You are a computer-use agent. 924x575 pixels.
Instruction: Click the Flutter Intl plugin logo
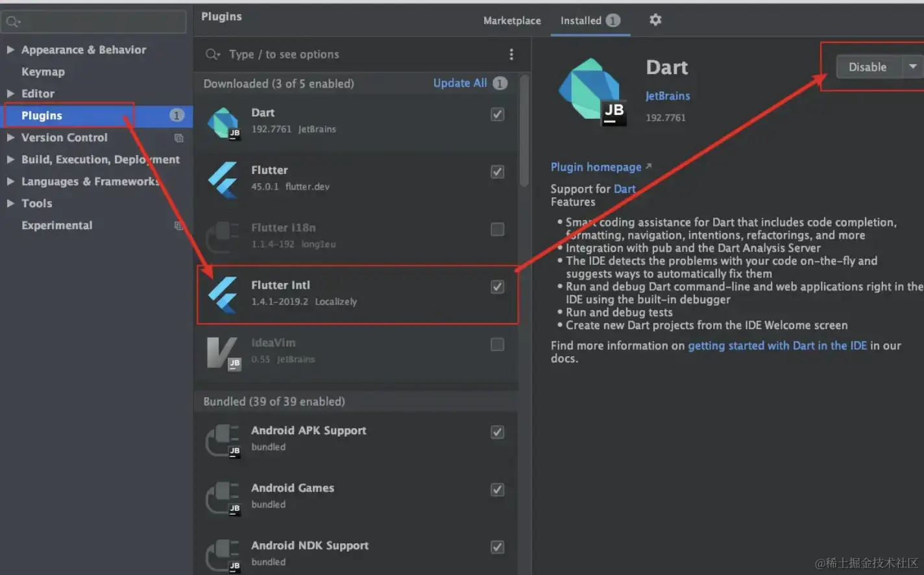point(223,295)
